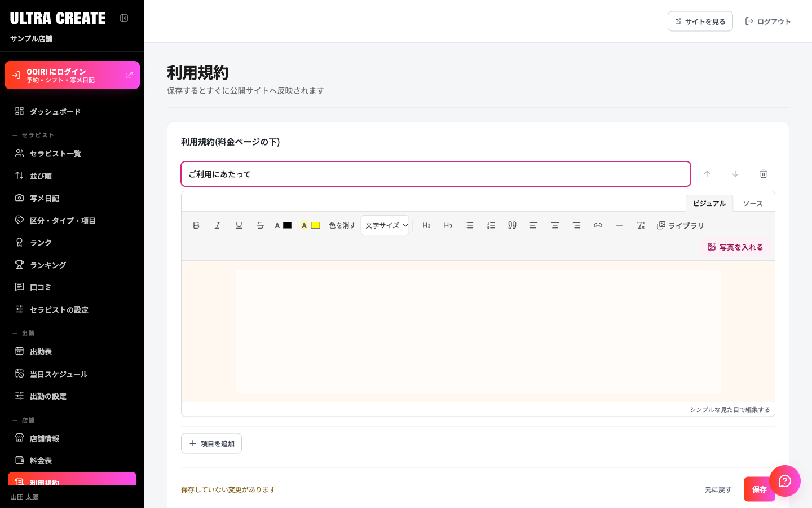
Task: Open ダッシュボード in the sidebar
Action: [72, 112]
